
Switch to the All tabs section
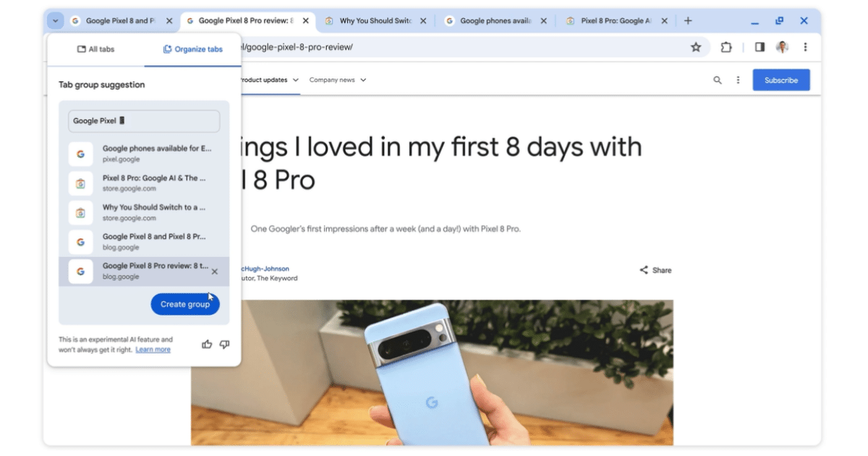click(95, 49)
